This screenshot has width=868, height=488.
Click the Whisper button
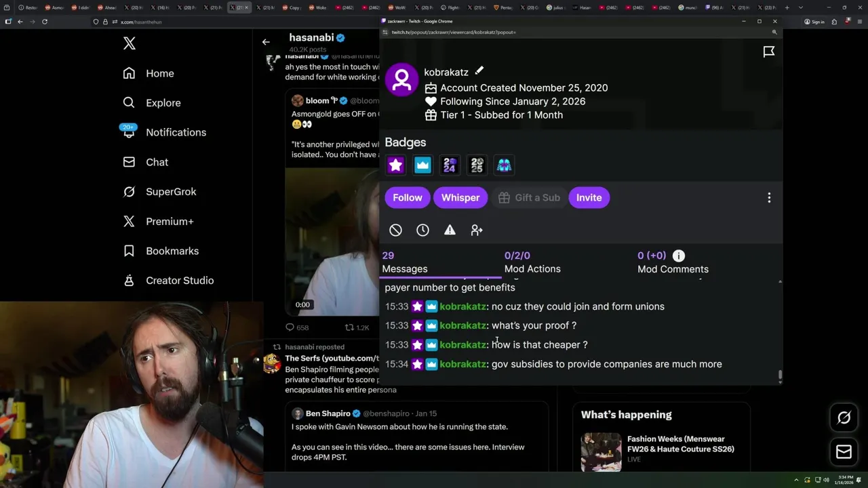460,197
